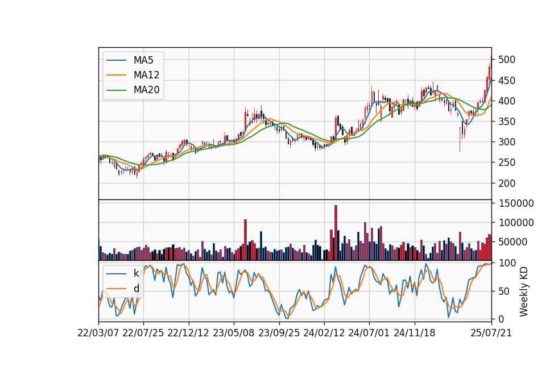Click the 100 label on KD axis

(507, 263)
